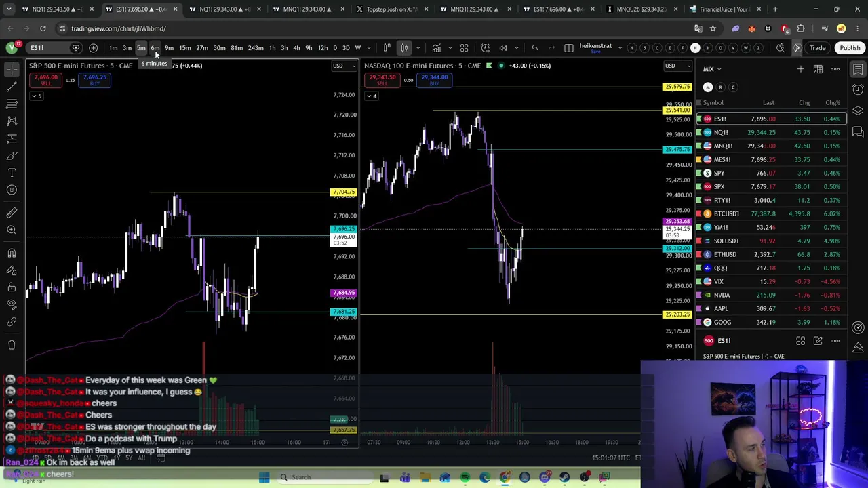Viewport: 868px width, 488px height.
Task: Open the select layout square icon
Action: 568,48
